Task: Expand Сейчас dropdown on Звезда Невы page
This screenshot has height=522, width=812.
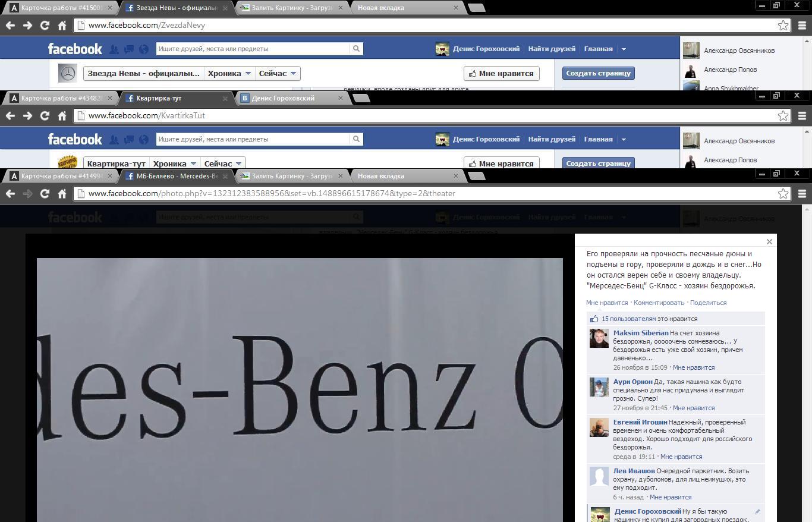Action: [x=278, y=73]
